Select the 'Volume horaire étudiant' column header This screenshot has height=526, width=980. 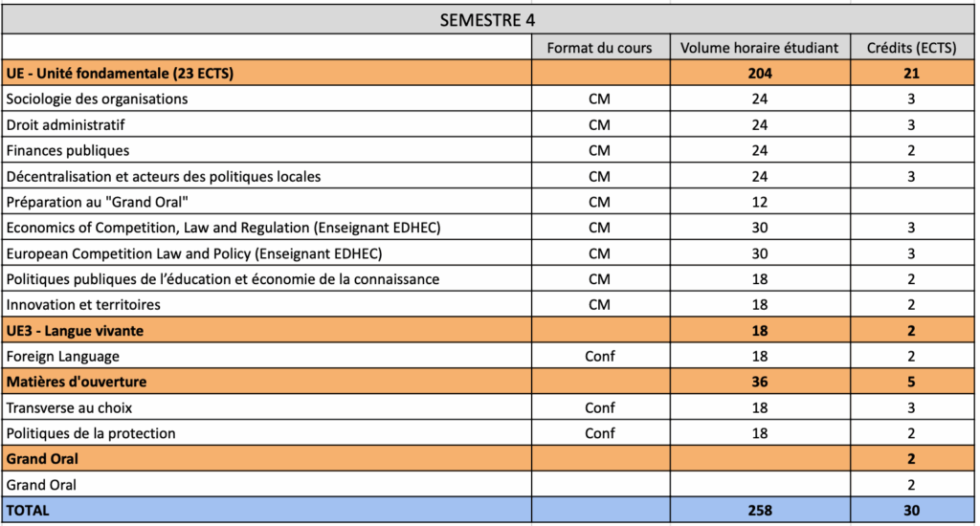point(759,48)
